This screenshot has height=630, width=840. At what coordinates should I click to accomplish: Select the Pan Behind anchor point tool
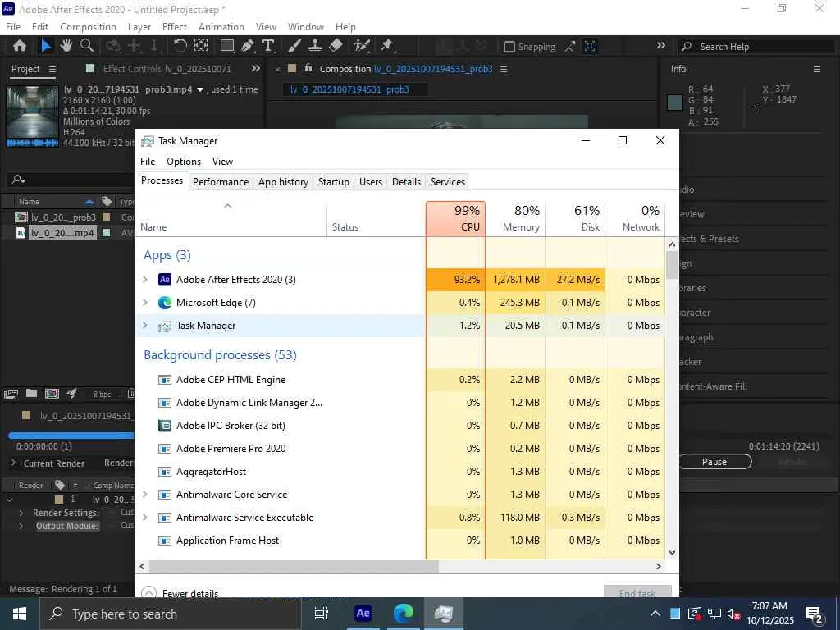tap(201, 46)
